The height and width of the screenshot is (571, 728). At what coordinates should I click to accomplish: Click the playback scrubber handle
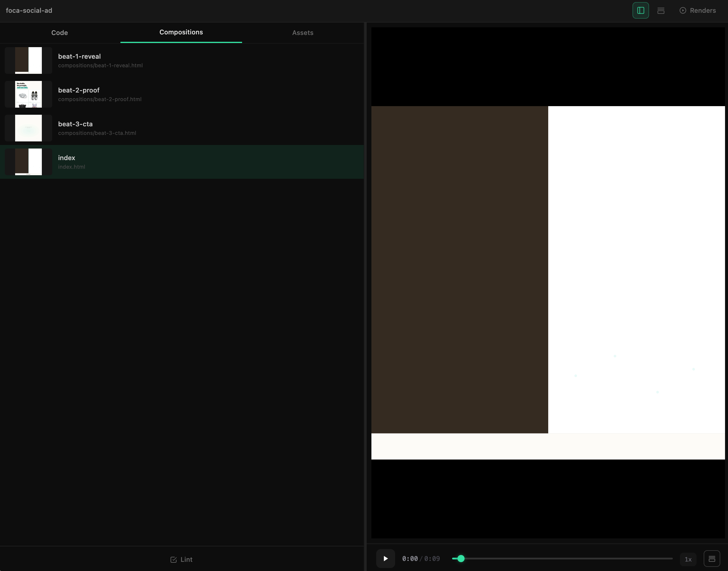461,558
